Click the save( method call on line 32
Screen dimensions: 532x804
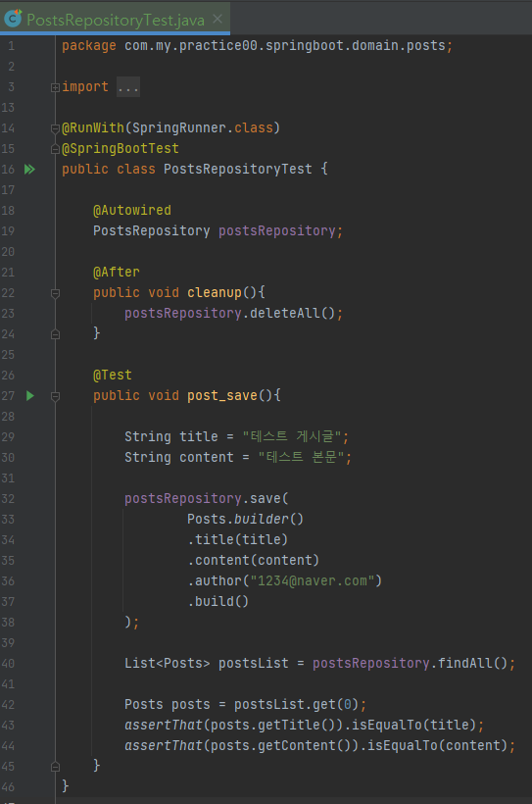point(269,498)
